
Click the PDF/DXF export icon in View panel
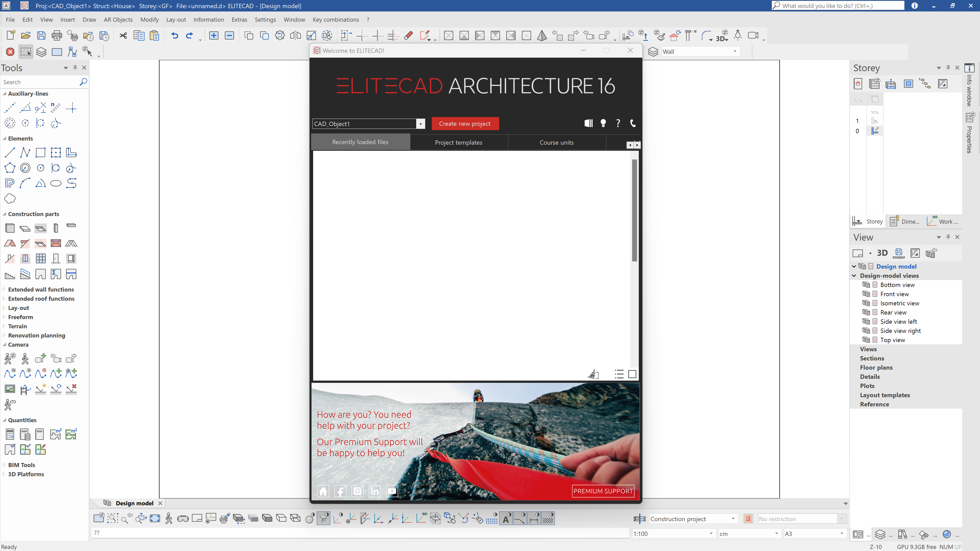(x=899, y=253)
